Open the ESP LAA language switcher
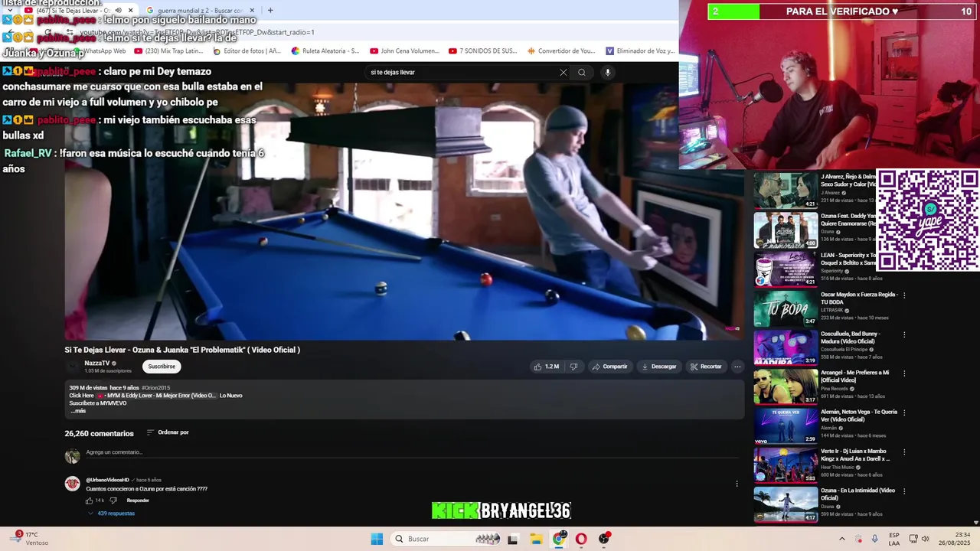 [x=894, y=539]
